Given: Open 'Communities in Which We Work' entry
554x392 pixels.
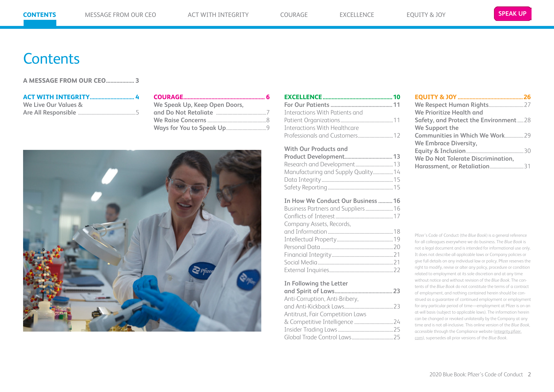Looking at the screenshot, I should [x=473, y=136].
